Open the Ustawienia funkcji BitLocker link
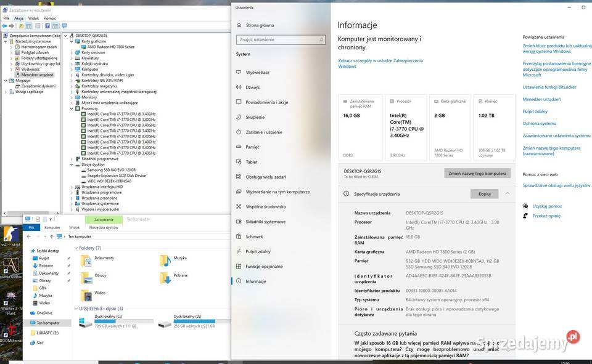 [x=549, y=87]
